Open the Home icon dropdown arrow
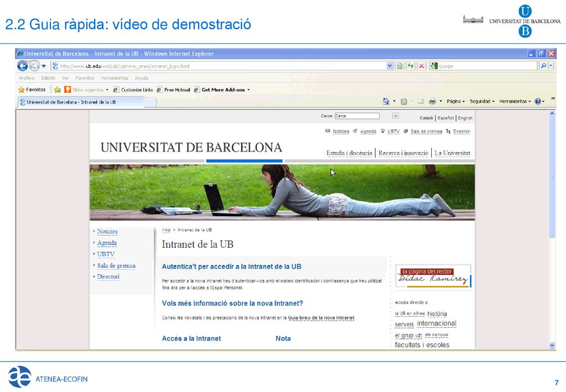 click(394, 101)
